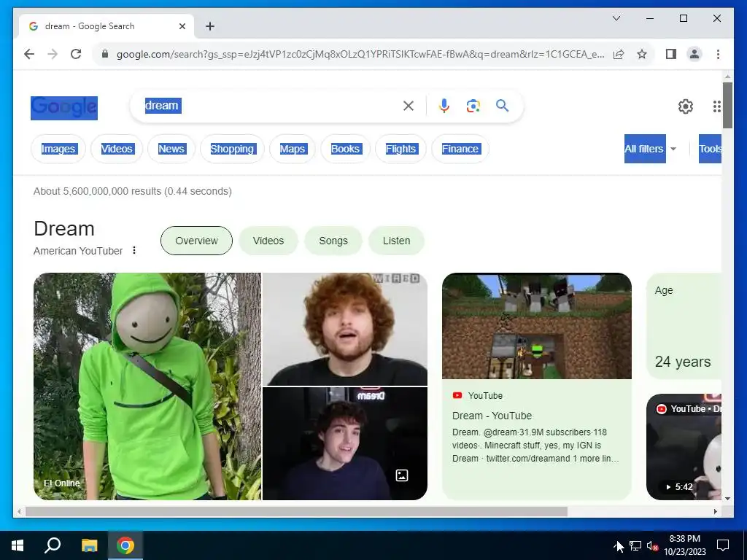Image resolution: width=747 pixels, height=560 pixels.
Task: Click the padlock site info icon
Action: pyautogui.click(x=105, y=54)
